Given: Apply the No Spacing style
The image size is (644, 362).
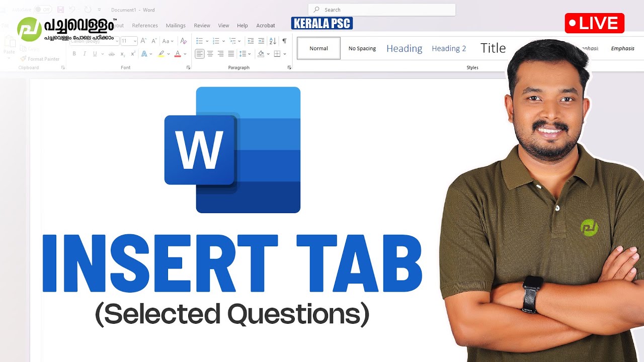Looking at the screenshot, I should click(x=362, y=48).
